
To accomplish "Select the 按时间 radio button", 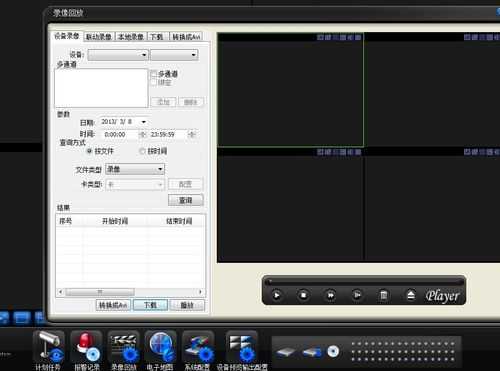I will point(142,151).
